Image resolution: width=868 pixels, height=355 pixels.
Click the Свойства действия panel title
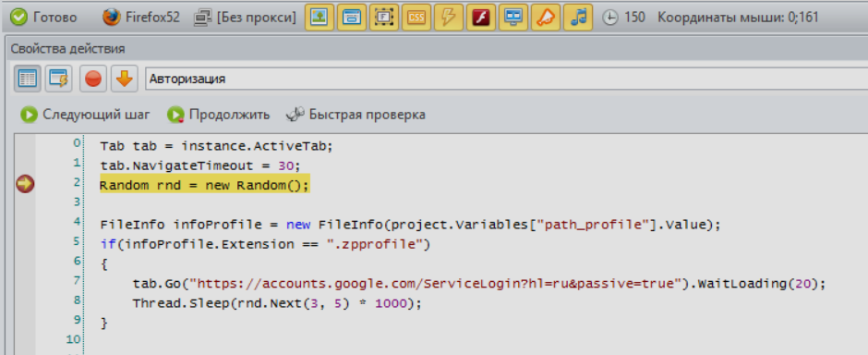coord(67,49)
